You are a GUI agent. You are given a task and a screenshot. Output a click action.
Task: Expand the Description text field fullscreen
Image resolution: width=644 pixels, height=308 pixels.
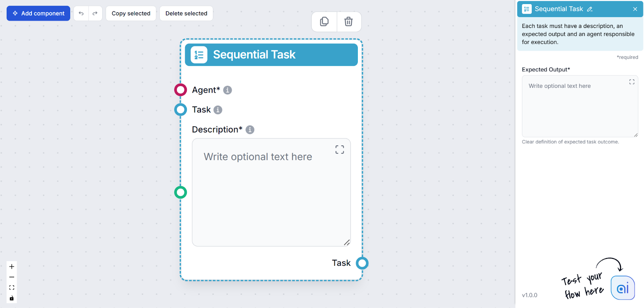340,150
